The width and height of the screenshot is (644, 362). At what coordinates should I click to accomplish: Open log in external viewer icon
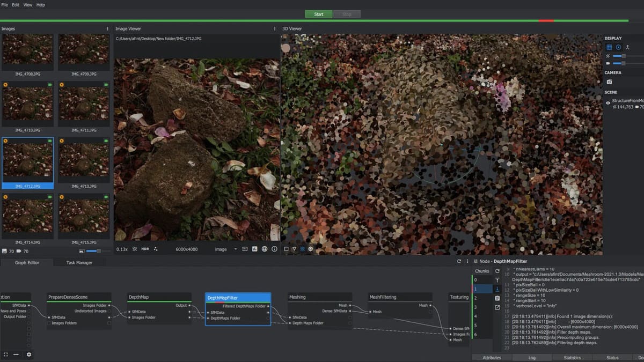tap(497, 307)
